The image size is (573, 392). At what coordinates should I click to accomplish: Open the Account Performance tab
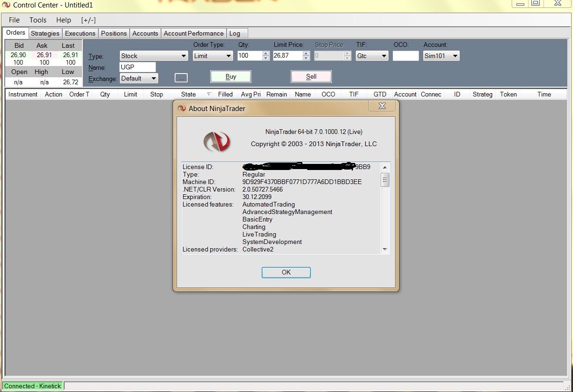[194, 33]
